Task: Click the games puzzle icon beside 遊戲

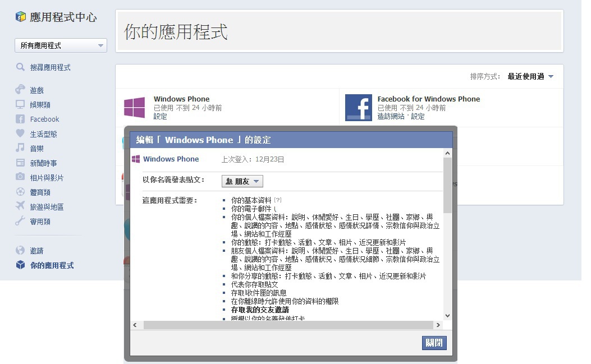Action: pos(20,90)
